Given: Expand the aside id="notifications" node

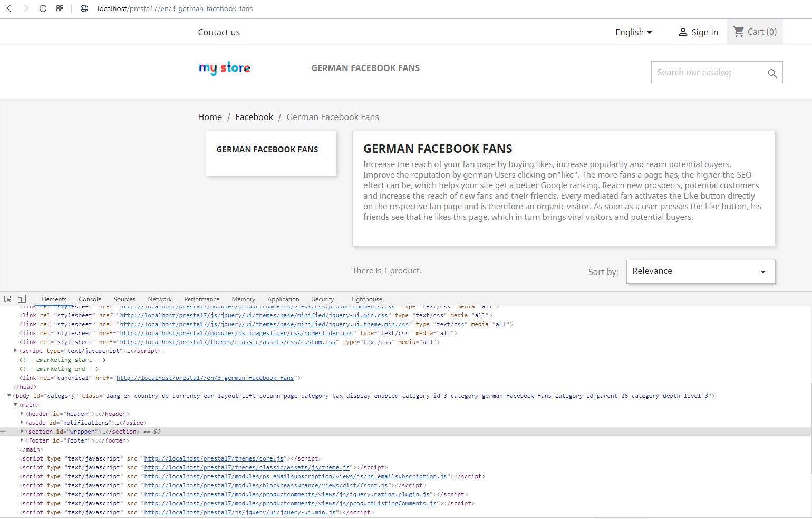Looking at the screenshot, I should [x=22, y=423].
